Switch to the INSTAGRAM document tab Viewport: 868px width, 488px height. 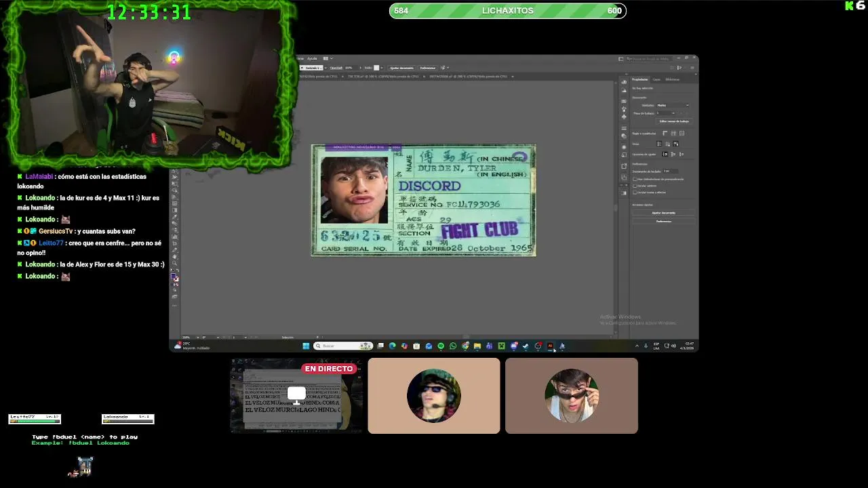tap(469, 77)
